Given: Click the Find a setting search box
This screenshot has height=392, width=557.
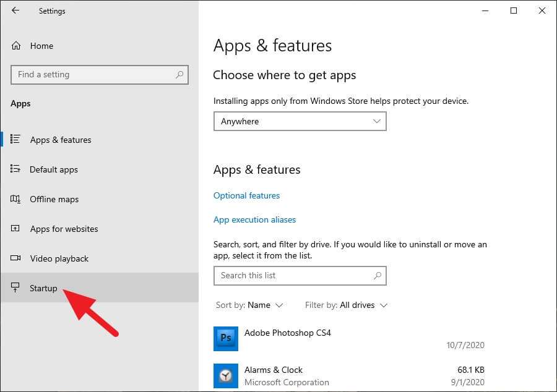Looking at the screenshot, I should tap(99, 74).
